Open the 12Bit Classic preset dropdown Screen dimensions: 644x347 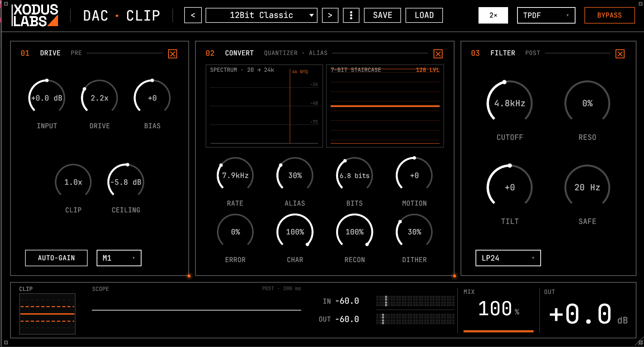261,15
